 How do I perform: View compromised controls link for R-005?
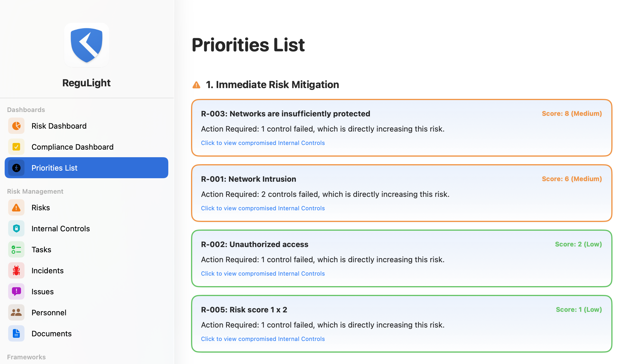(263, 339)
